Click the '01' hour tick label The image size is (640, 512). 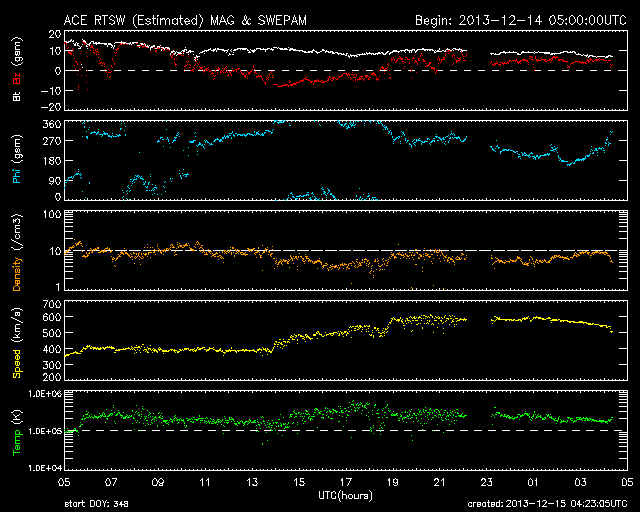tap(533, 482)
